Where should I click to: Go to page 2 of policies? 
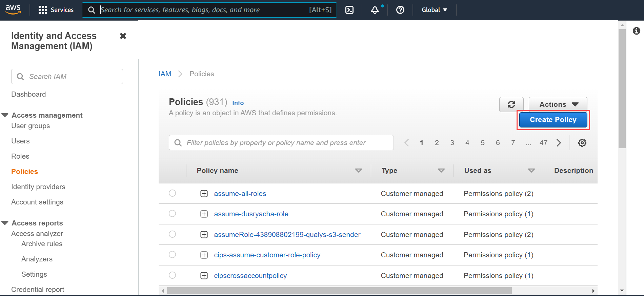tap(437, 143)
